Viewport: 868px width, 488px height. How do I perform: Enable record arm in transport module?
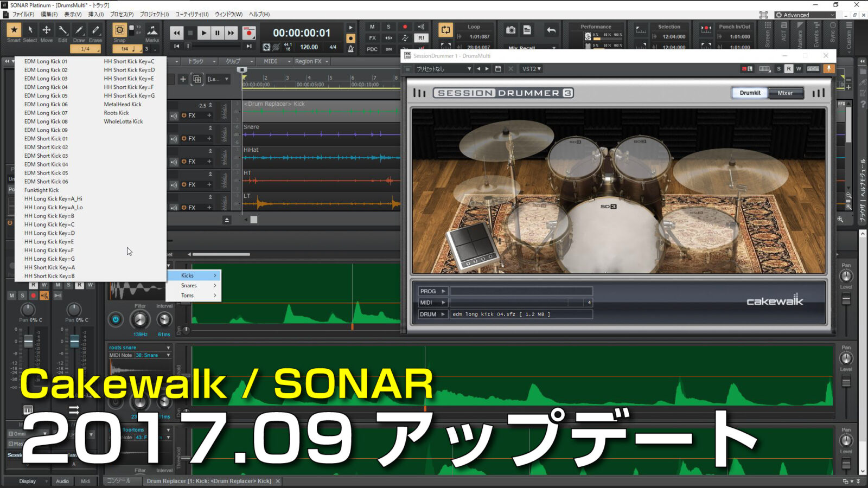(x=249, y=33)
